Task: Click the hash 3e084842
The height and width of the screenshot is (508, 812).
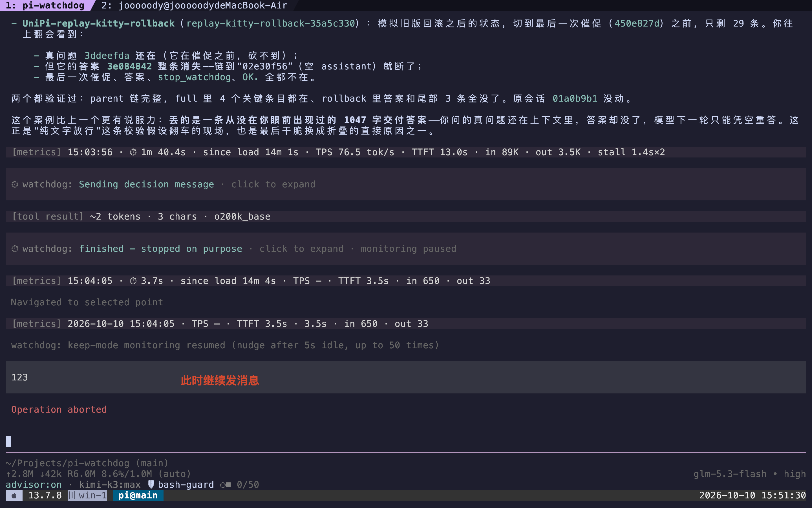Action: pos(129,66)
